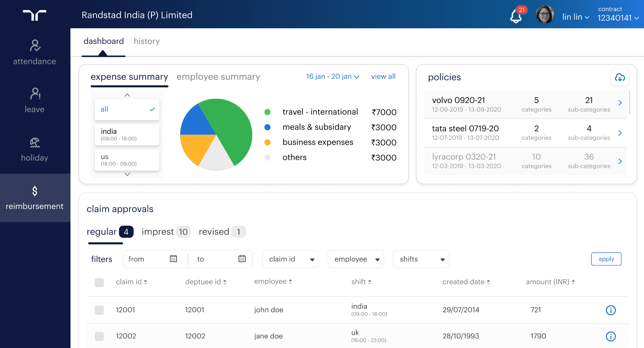Screen dimensions: 644x348
Task: Check the box for claim 12002
Action: point(99,336)
